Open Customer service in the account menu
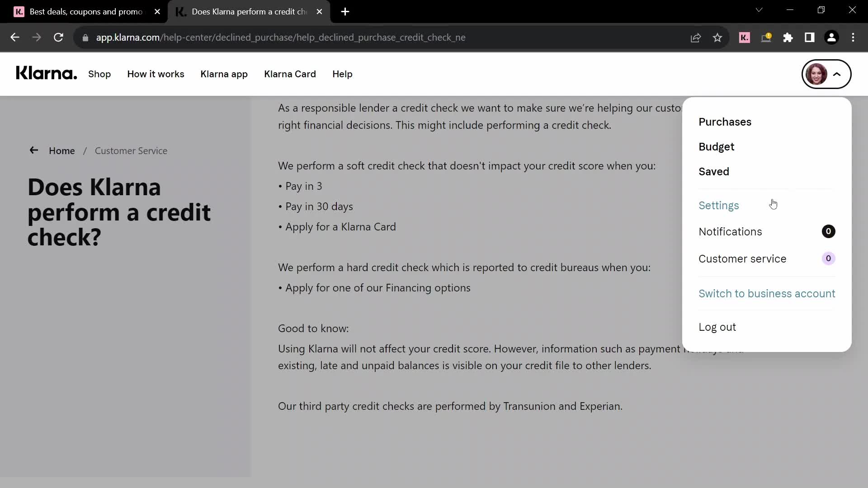Viewport: 868px width, 488px height. [x=742, y=259]
